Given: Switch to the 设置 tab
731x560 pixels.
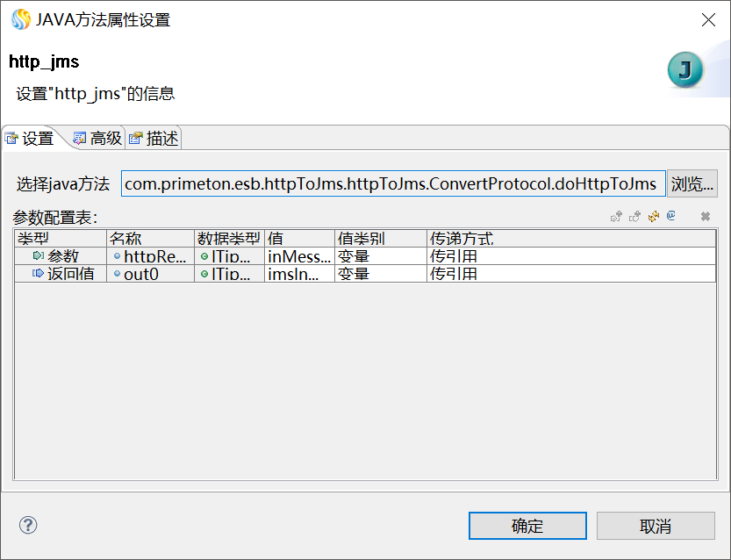Looking at the screenshot, I should pyautogui.click(x=30, y=138).
